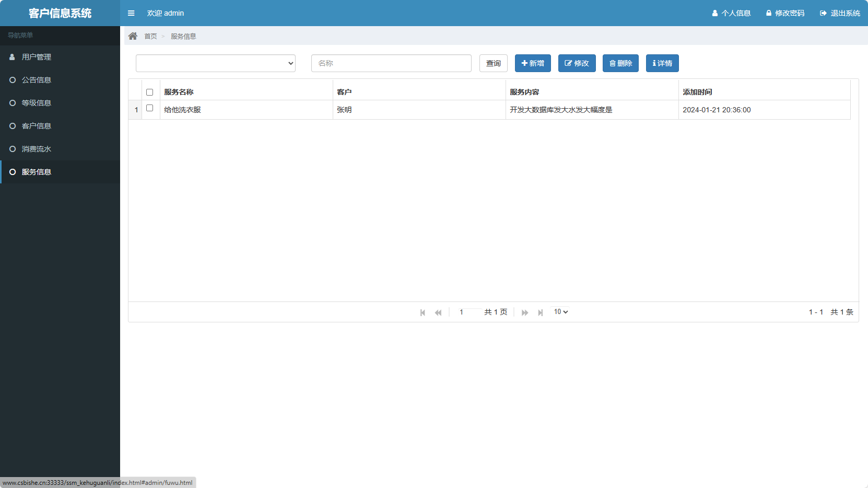Open the empty search filter dropdown
Image resolution: width=868 pixels, height=488 pixels.
215,63
